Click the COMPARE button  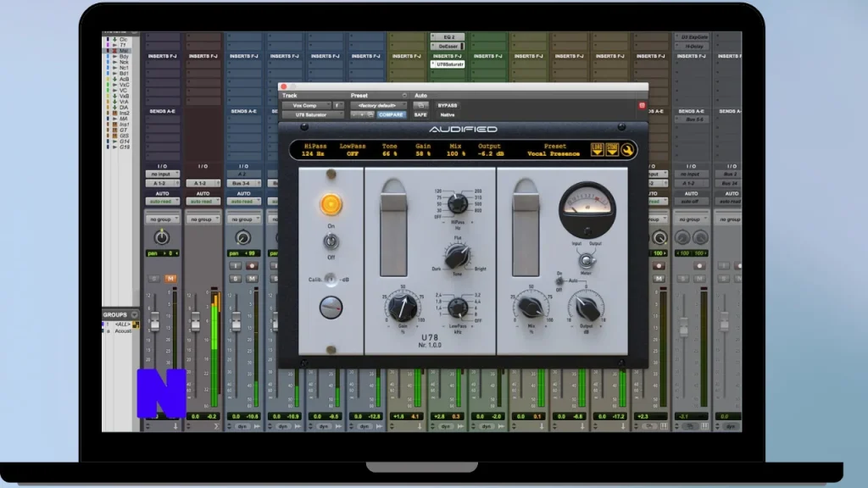click(x=391, y=115)
